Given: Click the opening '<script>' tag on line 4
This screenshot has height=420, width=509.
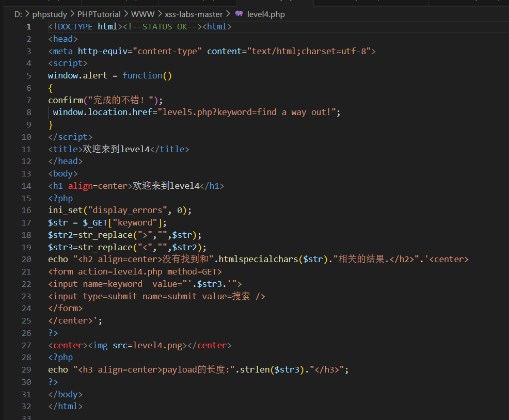Looking at the screenshot, I should point(68,63).
